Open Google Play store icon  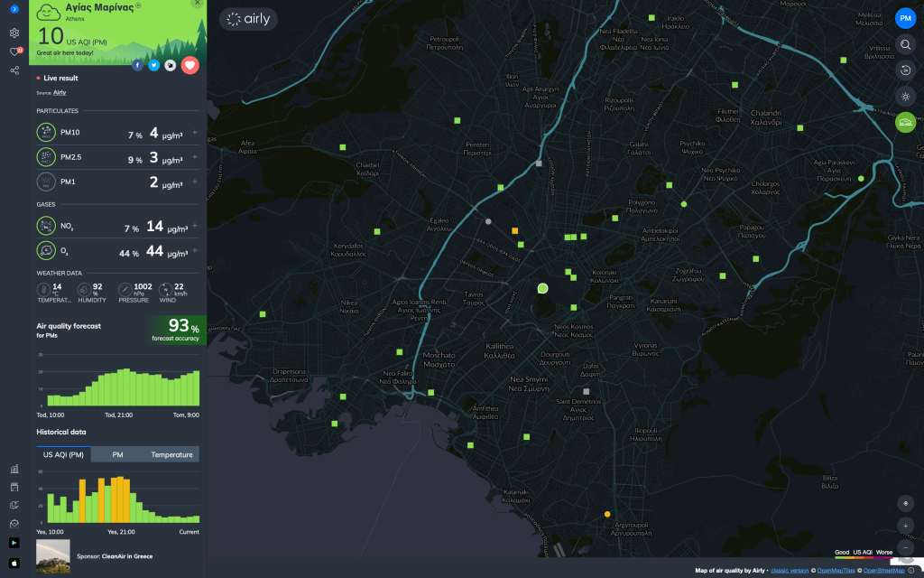click(14, 543)
